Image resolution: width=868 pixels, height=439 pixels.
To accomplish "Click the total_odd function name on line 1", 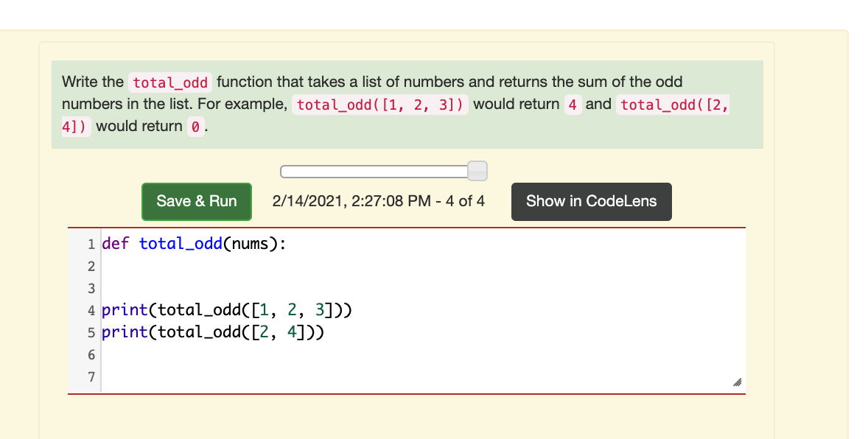I will (181, 243).
